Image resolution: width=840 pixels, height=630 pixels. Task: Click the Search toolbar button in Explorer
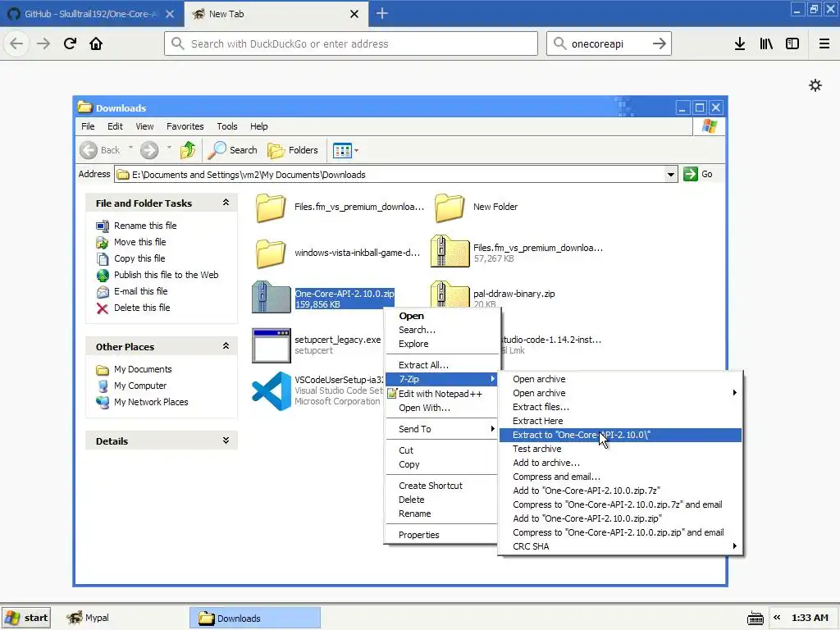232,150
